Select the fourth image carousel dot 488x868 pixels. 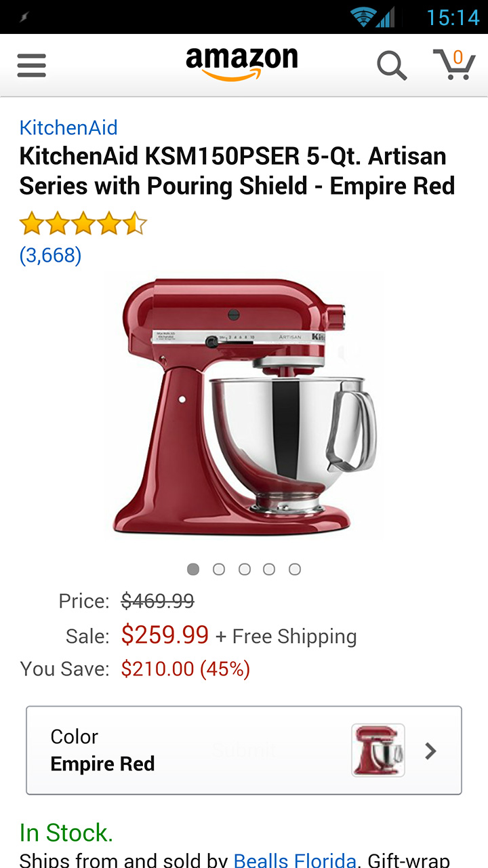pyautogui.click(x=269, y=569)
